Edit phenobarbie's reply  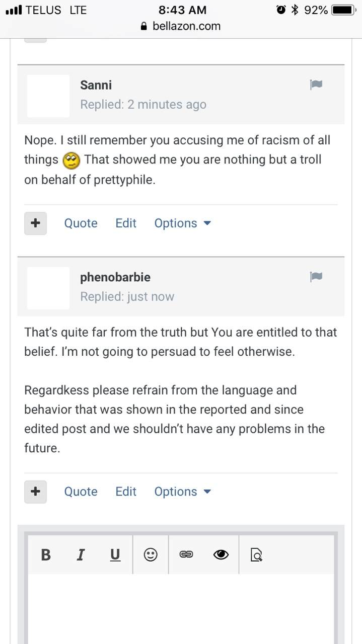point(126,492)
